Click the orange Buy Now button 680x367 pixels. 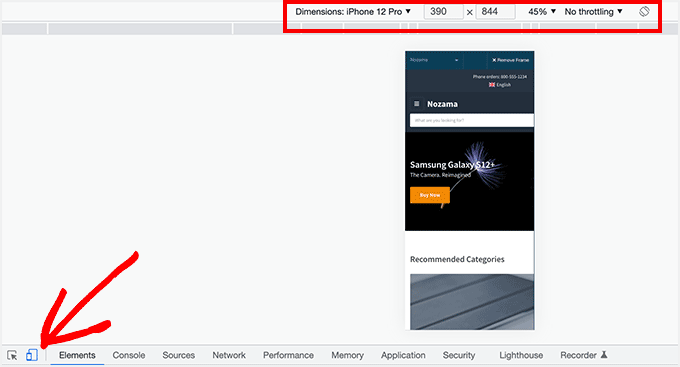430,195
